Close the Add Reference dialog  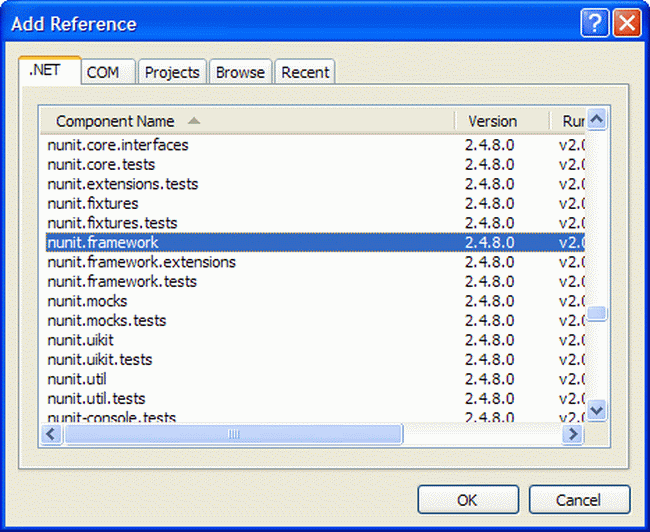tap(627, 23)
